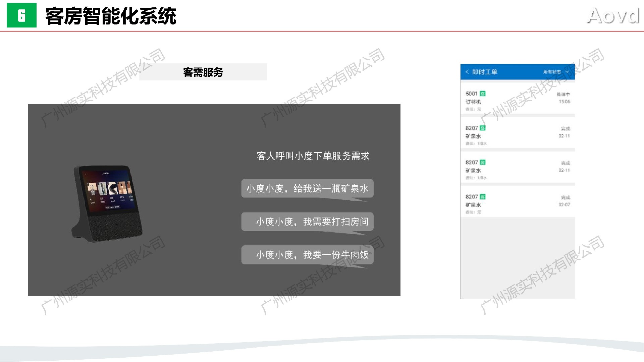Click the text 客人呼叫小度下单服务需求
The image size is (644, 362).
pyautogui.click(x=313, y=156)
